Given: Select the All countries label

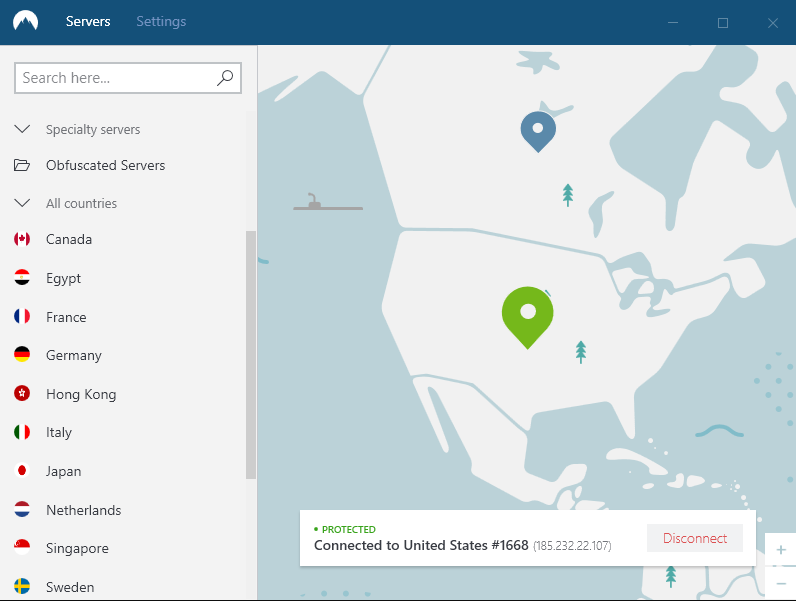Looking at the screenshot, I should pyautogui.click(x=81, y=203).
